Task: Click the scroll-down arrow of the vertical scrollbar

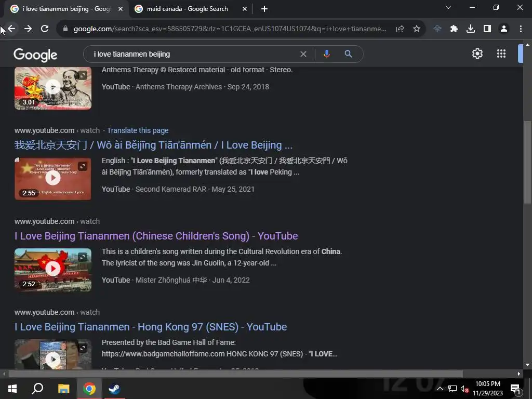Action: click(x=527, y=365)
